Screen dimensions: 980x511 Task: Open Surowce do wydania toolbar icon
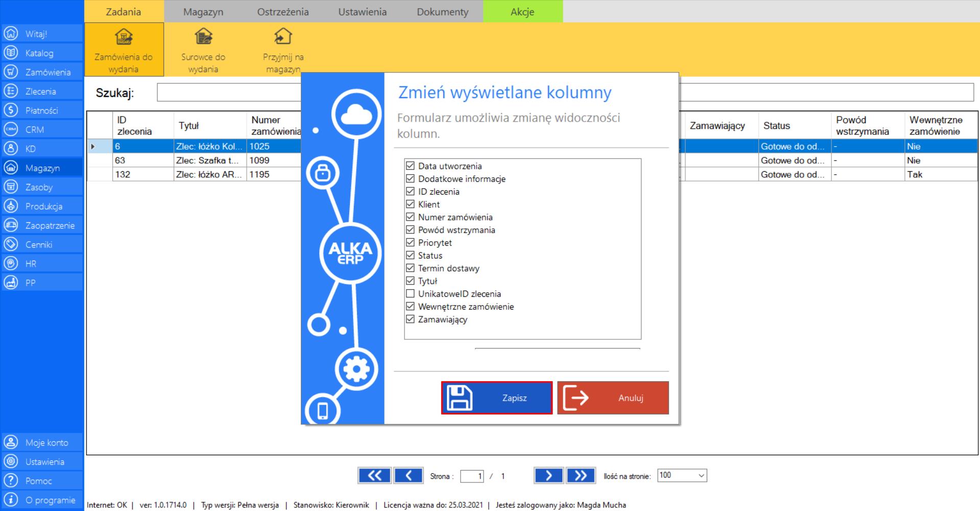coord(203,37)
